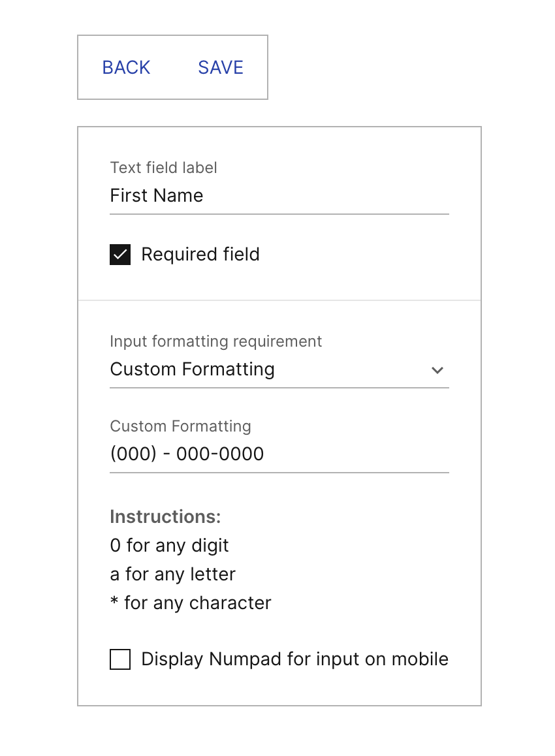Select the (000) - 000-0000 pattern input
This screenshot has width=555, height=756.
(x=279, y=454)
